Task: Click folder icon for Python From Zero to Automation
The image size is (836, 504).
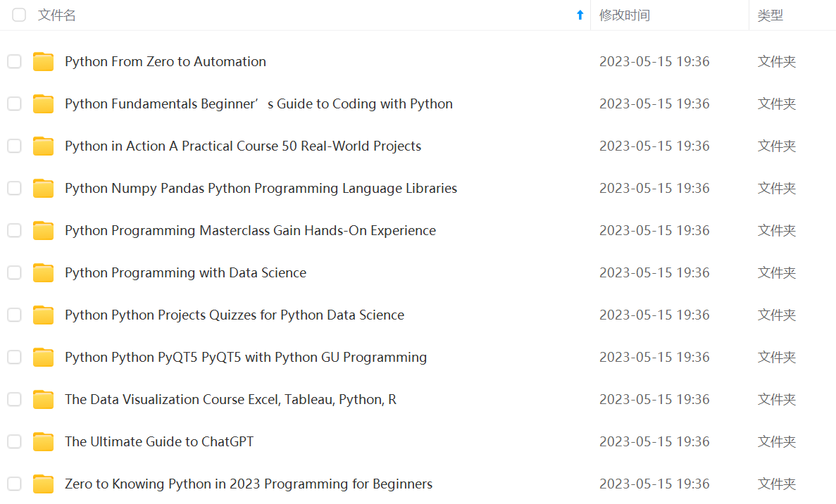Action: tap(44, 62)
